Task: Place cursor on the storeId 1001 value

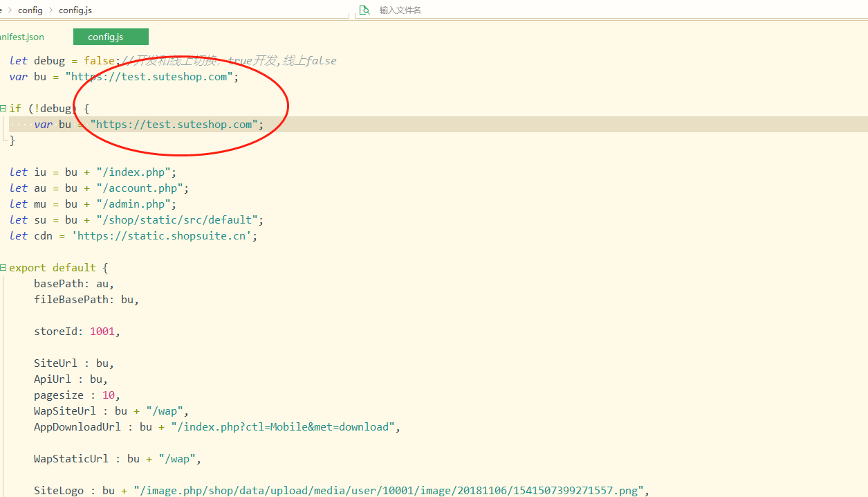Action: click(x=102, y=332)
